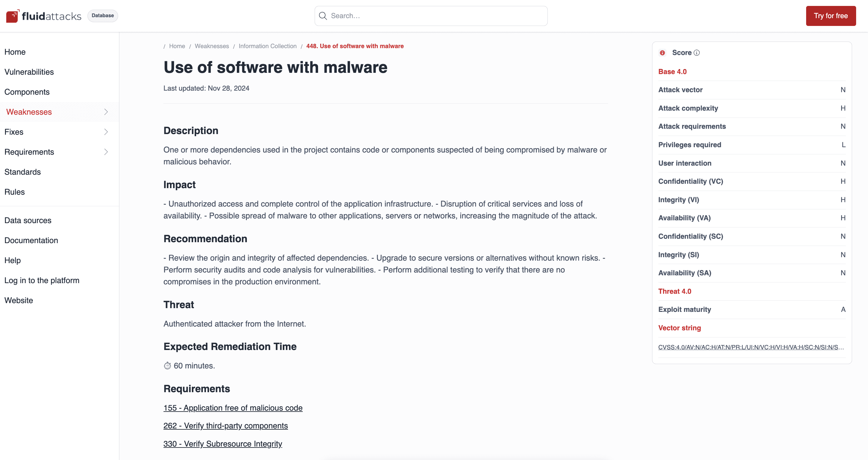868x460 pixels.
Task: Go to Home breadcrumb
Action: [x=177, y=46]
